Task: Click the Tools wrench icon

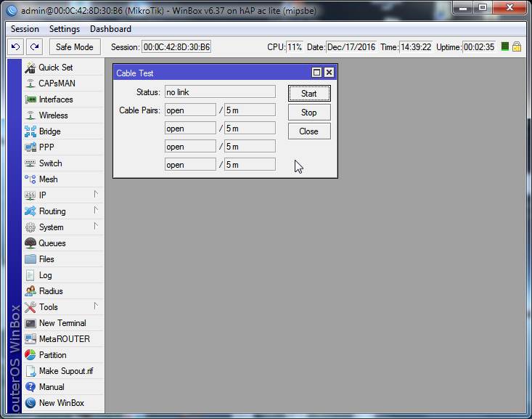Action: [30, 307]
